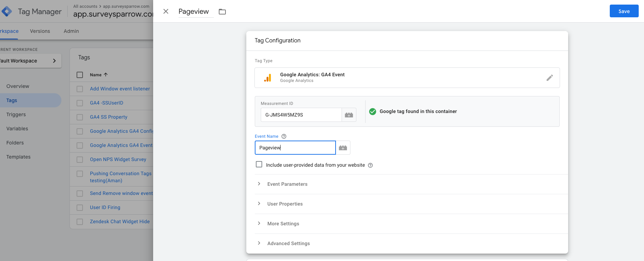Tick the select-all tags checkbox
The height and width of the screenshot is (261, 644).
point(80,75)
